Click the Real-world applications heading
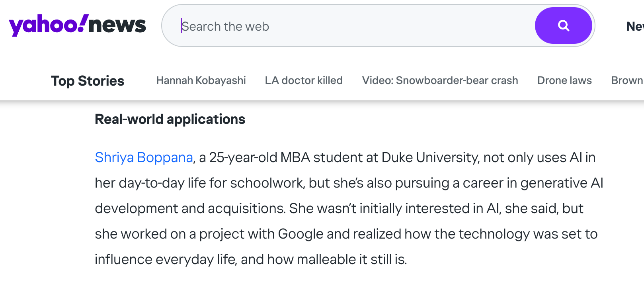This screenshot has width=644, height=282. pyautogui.click(x=170, y=119)
